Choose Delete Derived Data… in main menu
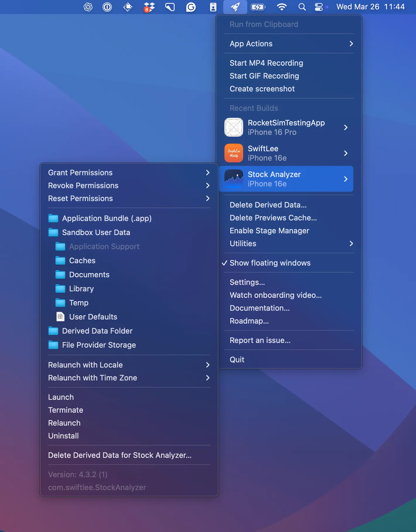Image resolution: width=416 pixels, height=532 pixels. [x=268, y=205]
